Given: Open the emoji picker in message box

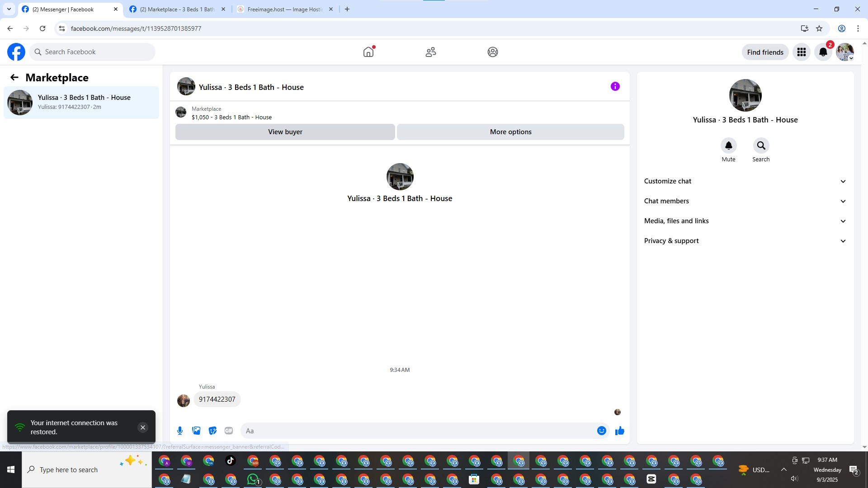Looking at the screenshot, I should 602,431.
